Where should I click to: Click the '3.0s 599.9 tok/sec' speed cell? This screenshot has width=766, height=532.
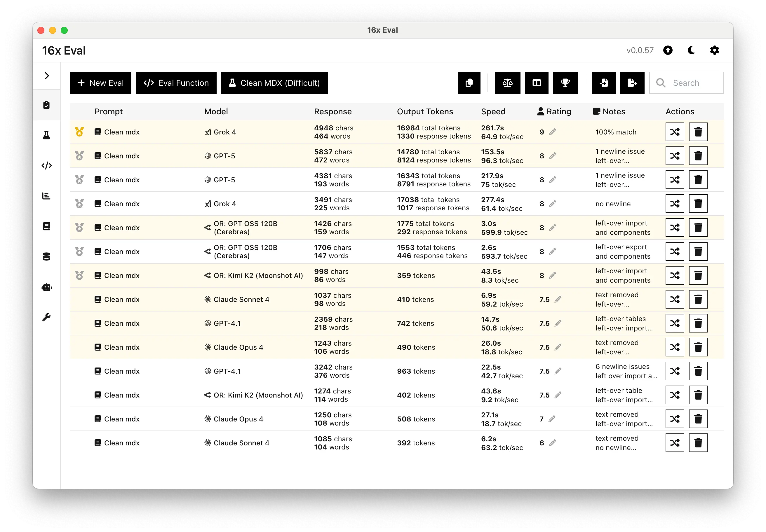click(504, 228)
